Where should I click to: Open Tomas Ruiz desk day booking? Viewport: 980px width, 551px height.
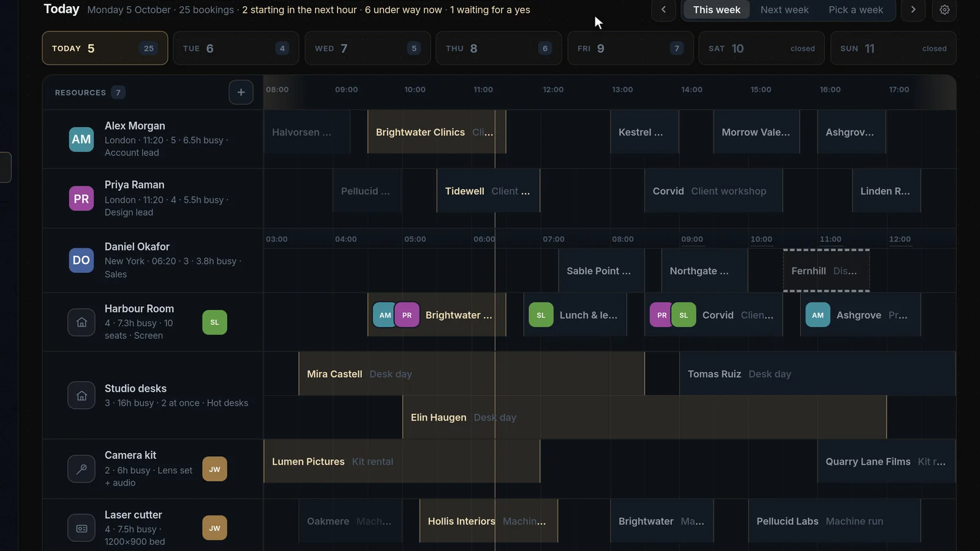point(817,373)
